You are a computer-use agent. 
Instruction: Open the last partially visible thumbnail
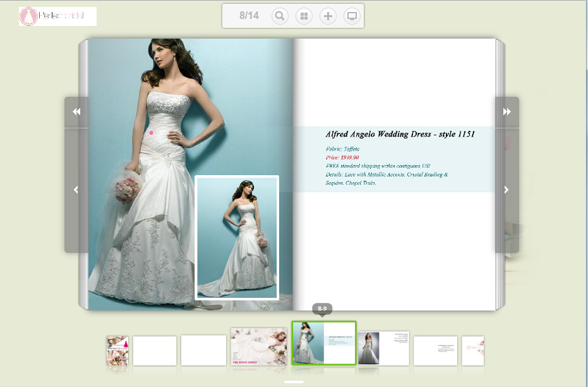tap(473, 350)
